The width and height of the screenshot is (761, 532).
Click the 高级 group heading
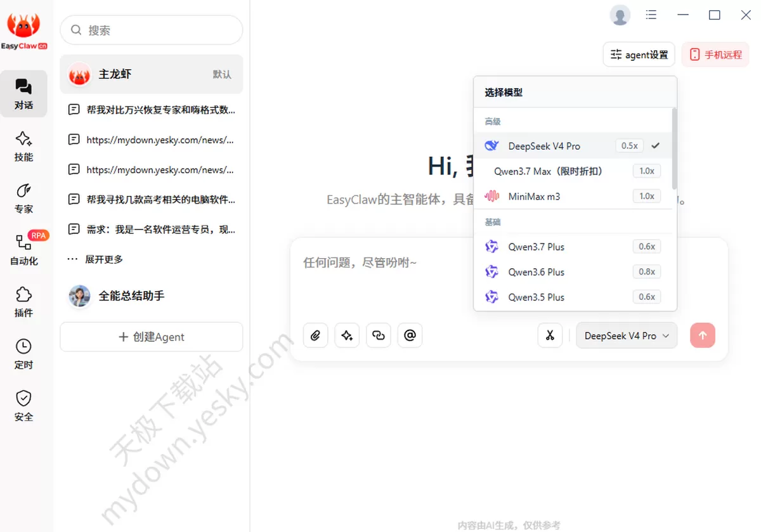click(493, 121)
